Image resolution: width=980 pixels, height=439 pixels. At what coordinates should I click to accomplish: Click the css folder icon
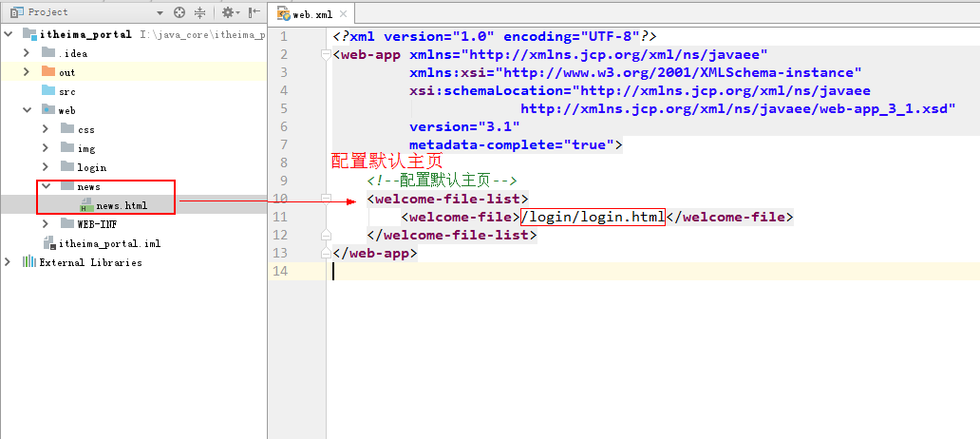coord(67,129)
